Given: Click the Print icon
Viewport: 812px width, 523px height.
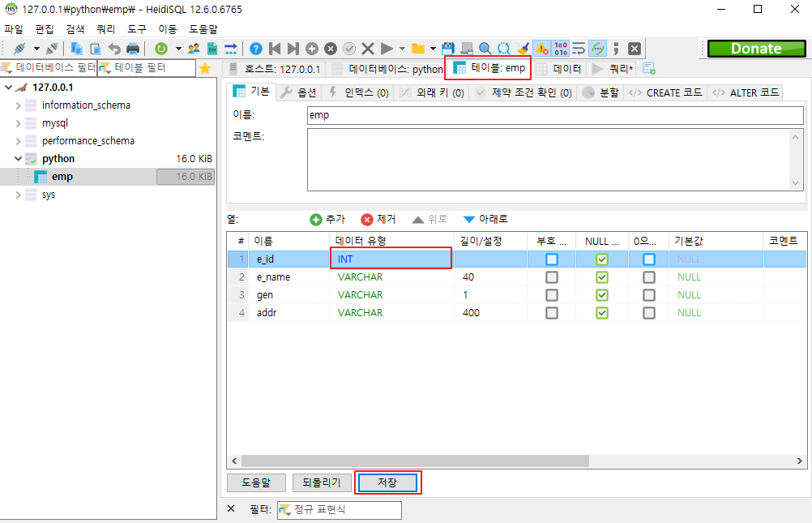Looking at the screenshot, I should point(133,49).
